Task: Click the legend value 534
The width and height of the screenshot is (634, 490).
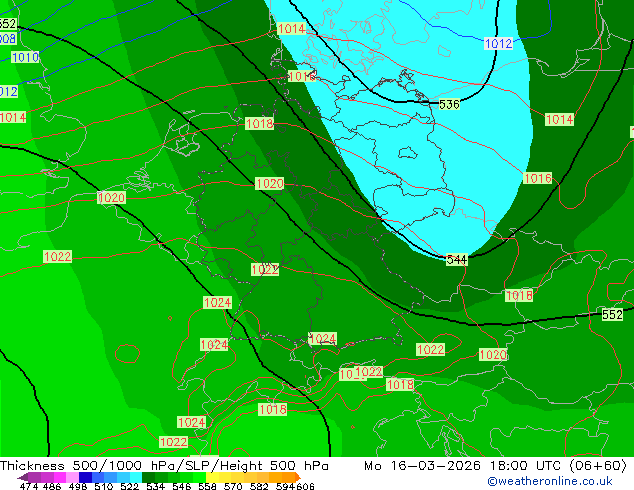Action: (156, 486)
